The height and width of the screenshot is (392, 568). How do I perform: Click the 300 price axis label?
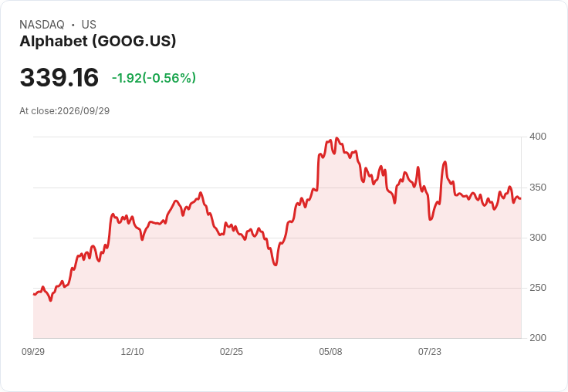(x=538, y=238)
